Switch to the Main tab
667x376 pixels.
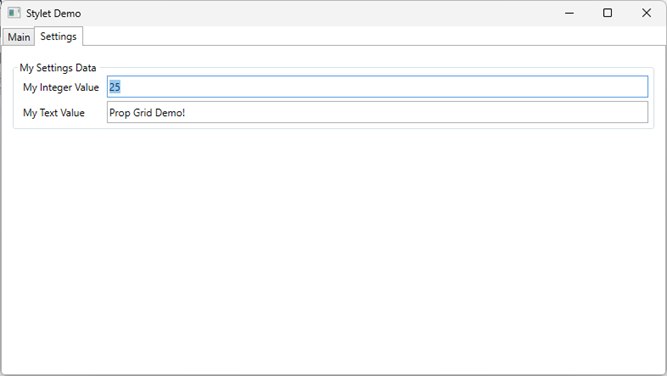(19, 37)
